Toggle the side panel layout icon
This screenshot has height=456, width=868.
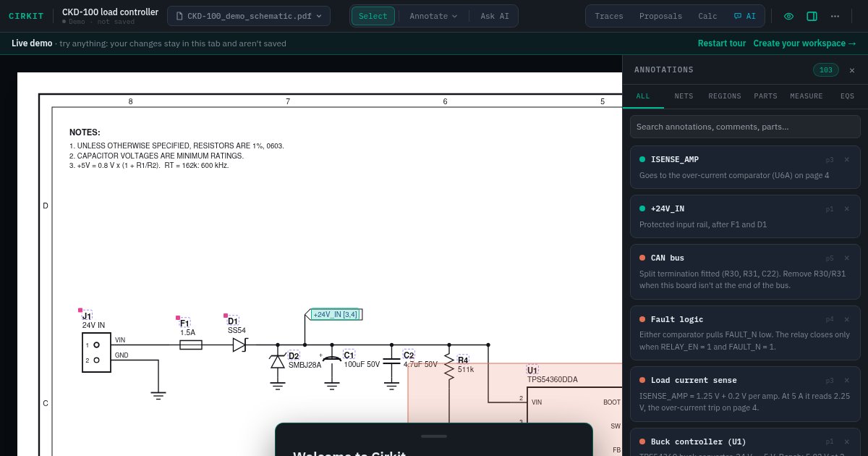(812, 16)
